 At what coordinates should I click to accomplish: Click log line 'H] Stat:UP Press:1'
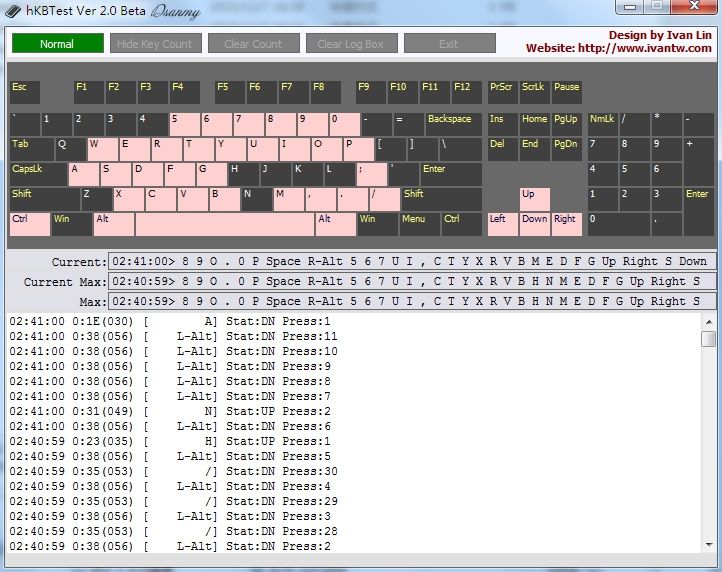170,441
